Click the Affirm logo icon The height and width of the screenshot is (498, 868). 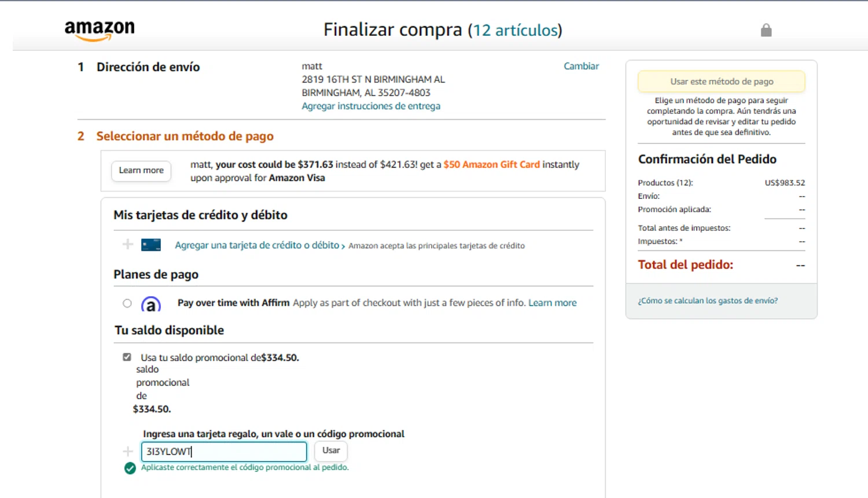click(151, 304)
